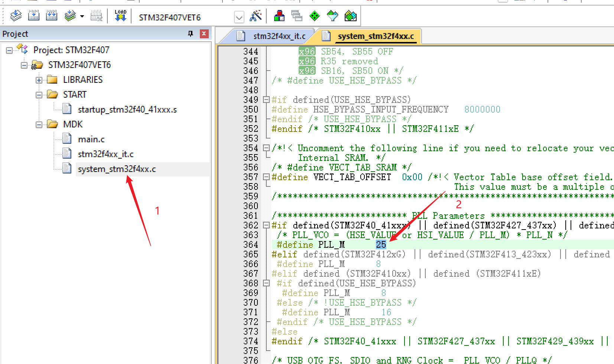Collapse the MDK folder

(39, 124)
